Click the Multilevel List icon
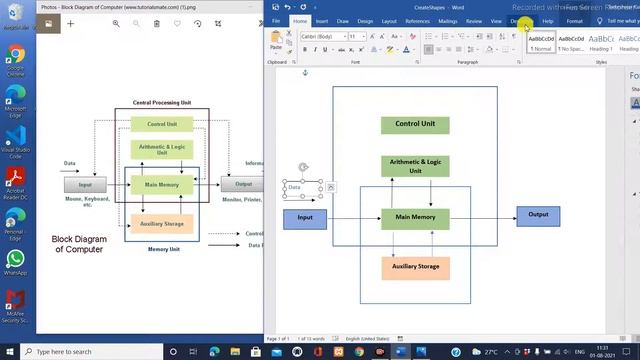Screen dimensions: 640x360 (461, 36)
